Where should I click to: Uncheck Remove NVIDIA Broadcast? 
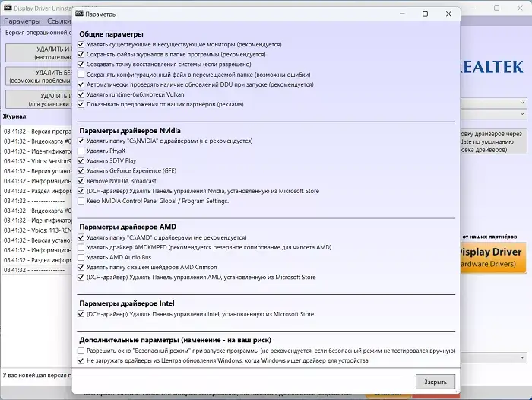81,181
